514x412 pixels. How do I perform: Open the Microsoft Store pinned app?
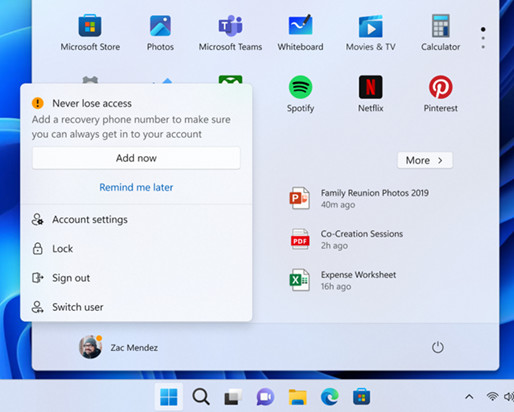pyautogui.click(x=90, y=33)
